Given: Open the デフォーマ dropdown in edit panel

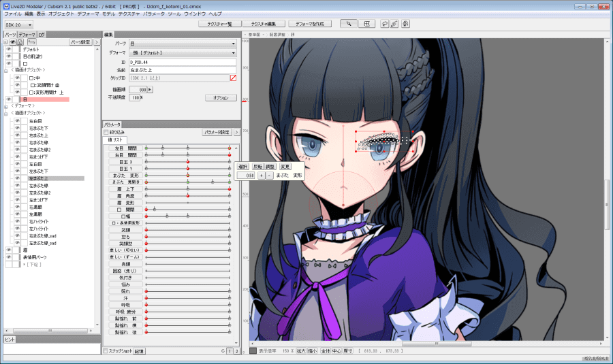Looking at the screenshot, I should click(x=183, y=52).
